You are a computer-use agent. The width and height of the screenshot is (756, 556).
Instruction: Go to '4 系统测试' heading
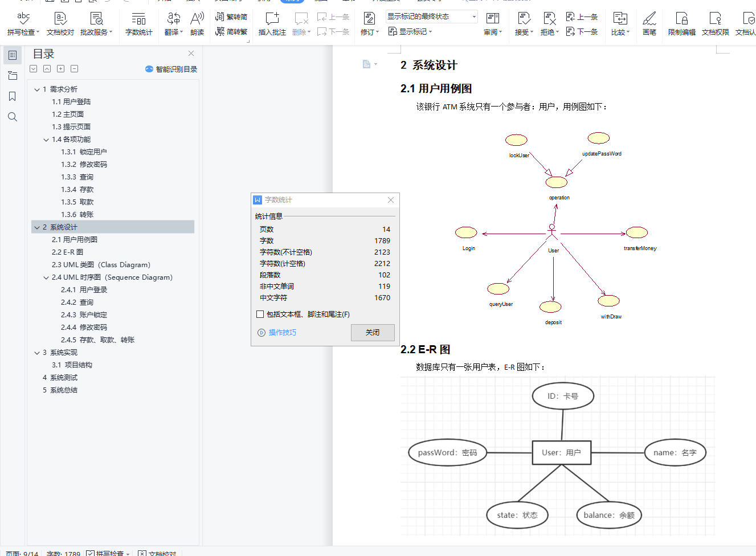(x=60, y=378)
